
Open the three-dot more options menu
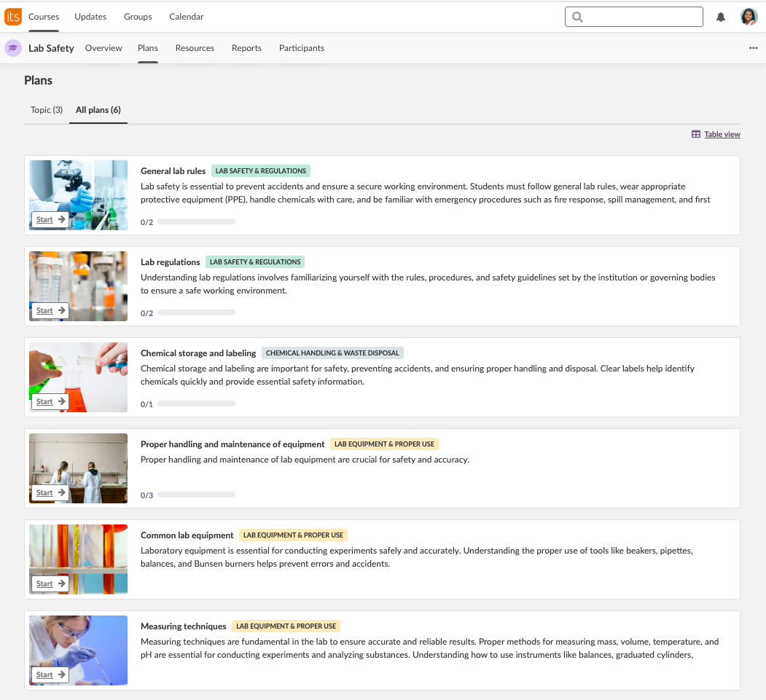pyautogui.click(x=753, y=48)
